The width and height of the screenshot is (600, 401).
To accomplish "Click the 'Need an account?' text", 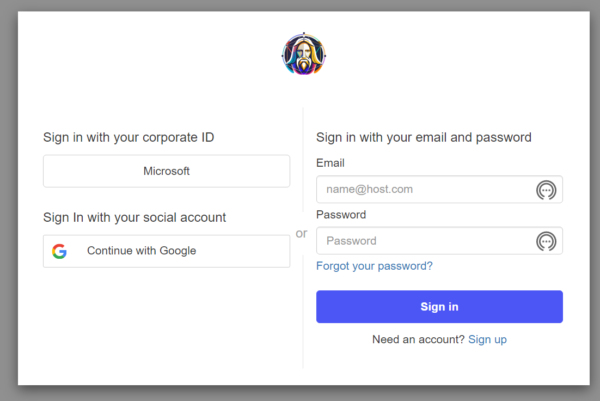I will 418,340.
